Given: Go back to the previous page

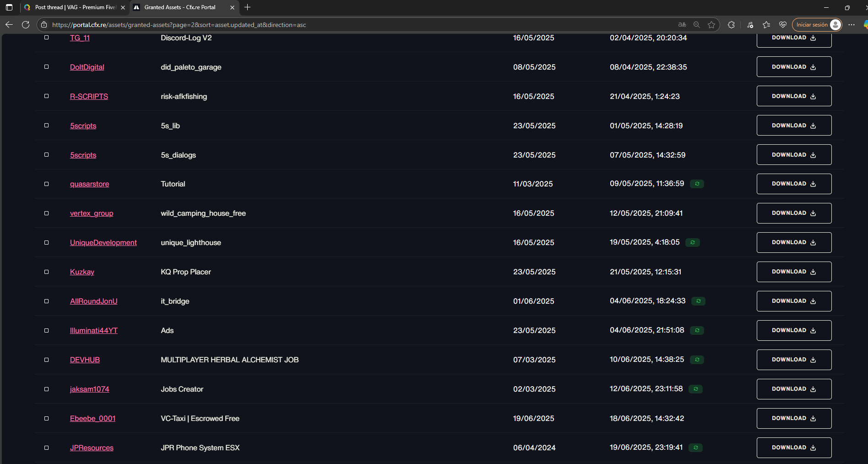Looking at the screenshot, I should click(x=9, y=25).
